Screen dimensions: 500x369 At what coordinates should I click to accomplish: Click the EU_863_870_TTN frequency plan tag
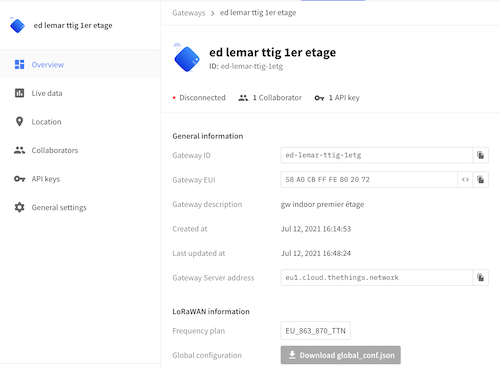click(x=315, y=331)
